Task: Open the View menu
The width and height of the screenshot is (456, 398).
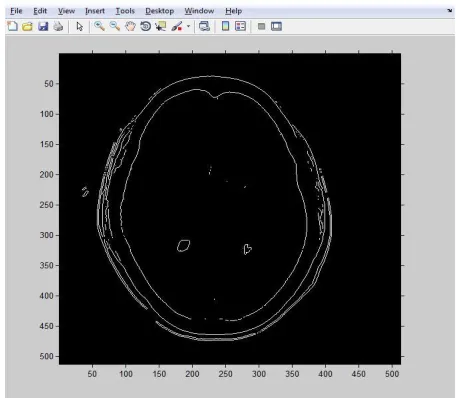Action: coord(66,11)
